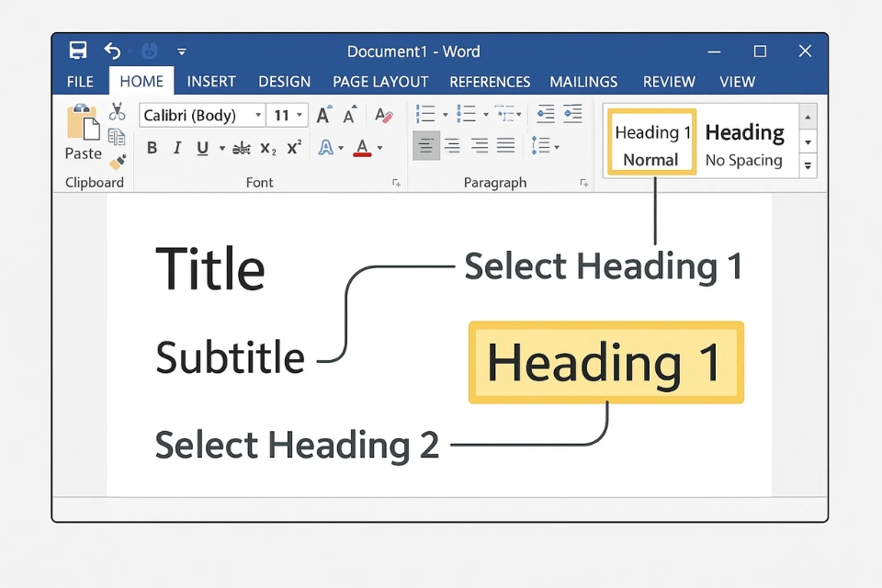The width and height of the screenshot is (882, 588).
Task: Click the Increase Font Size icon
Action: (x=322, y=115)
